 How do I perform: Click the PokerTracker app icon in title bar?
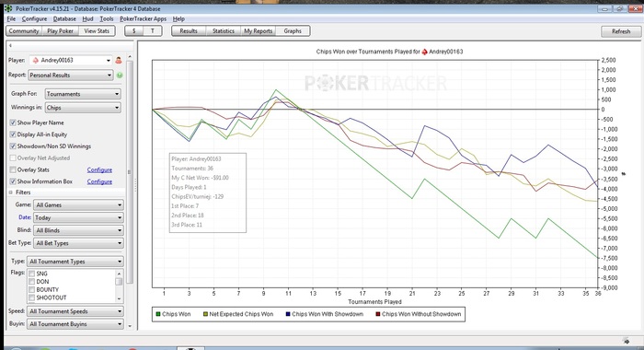[8, 8]
